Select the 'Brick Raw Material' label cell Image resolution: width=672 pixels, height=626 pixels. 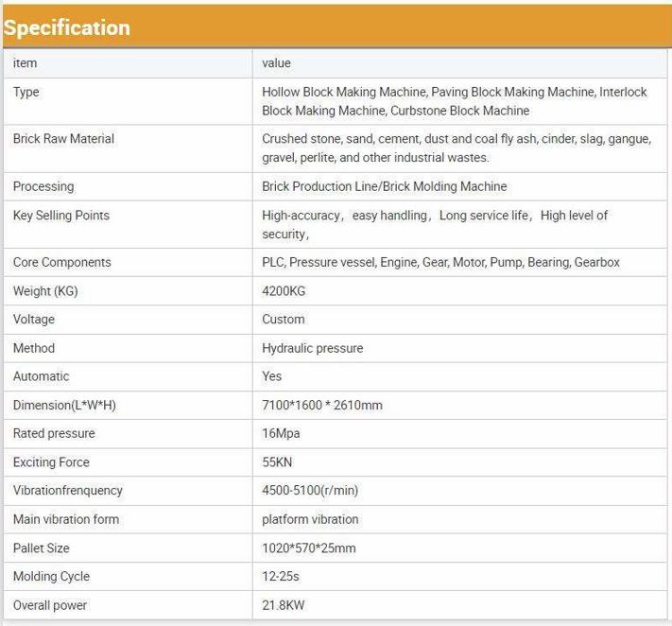click(63, 139)
